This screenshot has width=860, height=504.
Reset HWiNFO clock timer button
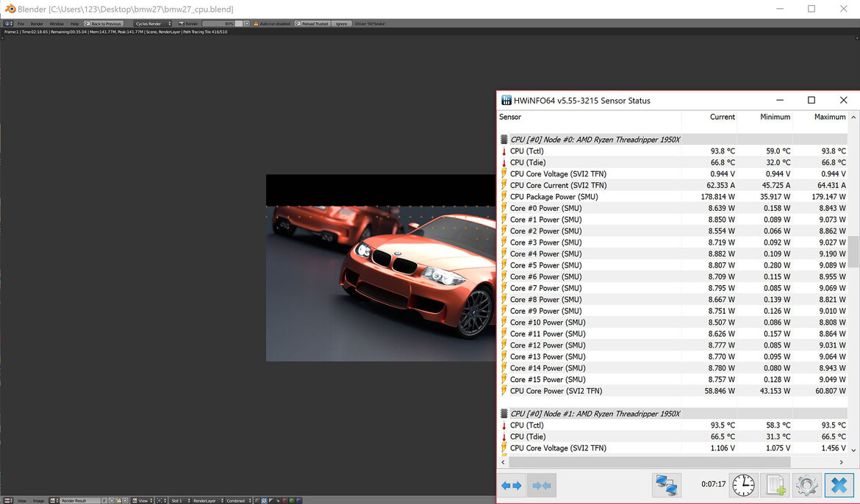click(x=743, y=486)
